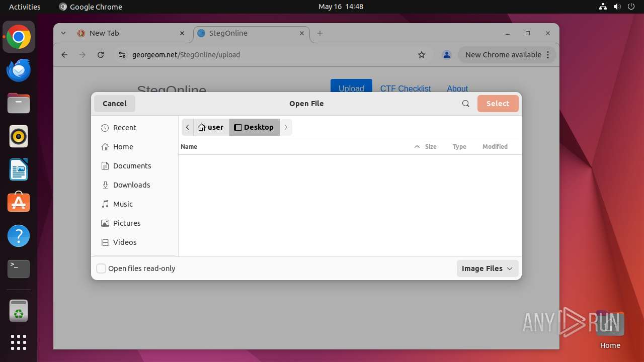Click Cancel in the Open File dialog
644x362 pixels.
115,104
